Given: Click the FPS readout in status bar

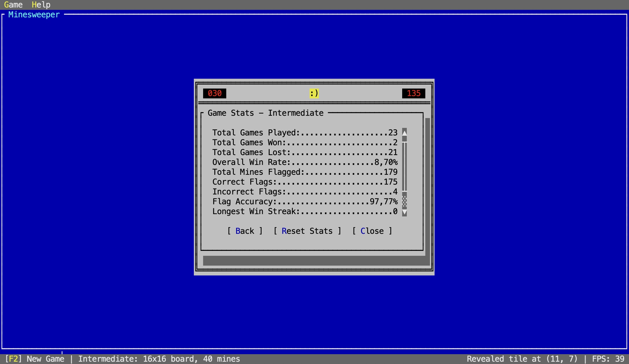Looking at the screenshot, I should 608,359.
